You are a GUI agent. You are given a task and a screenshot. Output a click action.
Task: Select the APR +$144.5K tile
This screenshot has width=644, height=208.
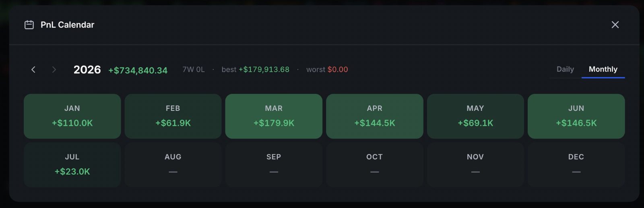(375, 116)
